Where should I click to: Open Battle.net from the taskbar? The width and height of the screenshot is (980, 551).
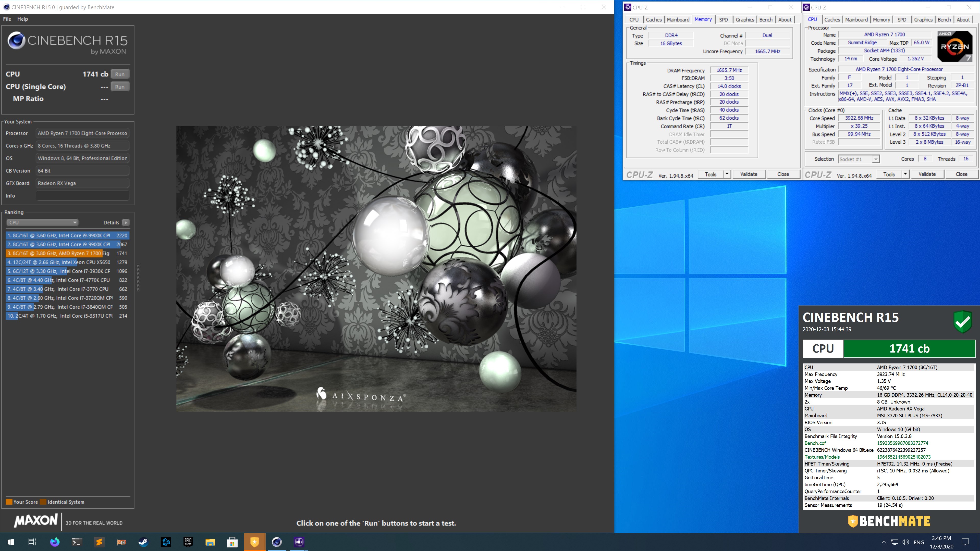(166, 542)
